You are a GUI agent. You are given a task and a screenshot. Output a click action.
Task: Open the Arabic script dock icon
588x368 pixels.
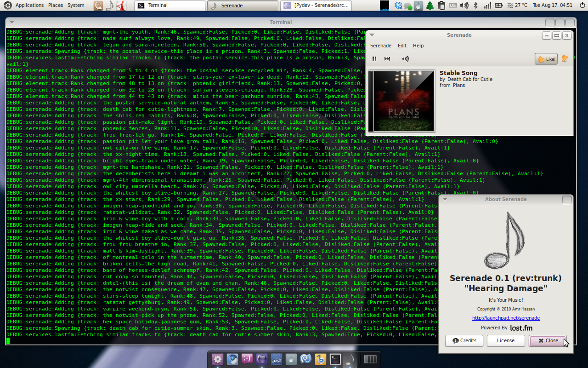[277, 359]
